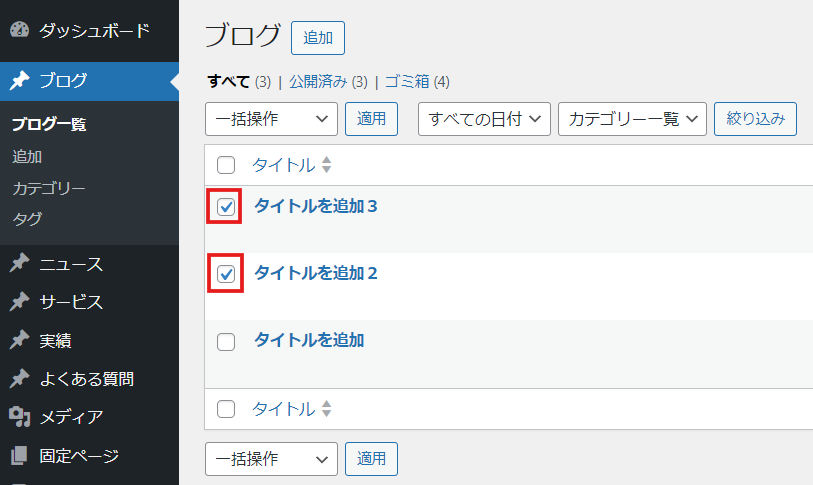The height and width of the screenshot is (485, 813).
Task: Click the pin icon beside ブログ
Action: pyautogui.click(x=19, y=81)
